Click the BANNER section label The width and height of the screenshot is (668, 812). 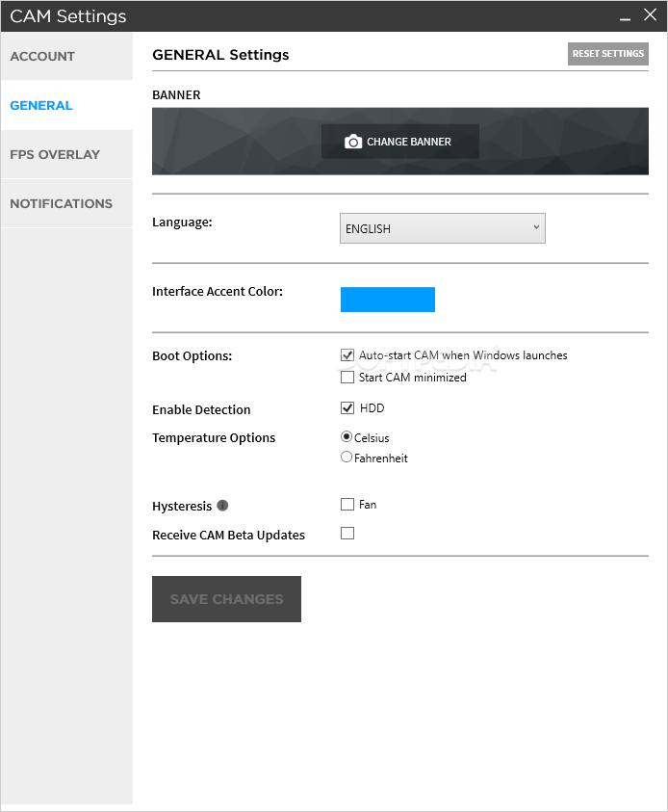[176, 95]
